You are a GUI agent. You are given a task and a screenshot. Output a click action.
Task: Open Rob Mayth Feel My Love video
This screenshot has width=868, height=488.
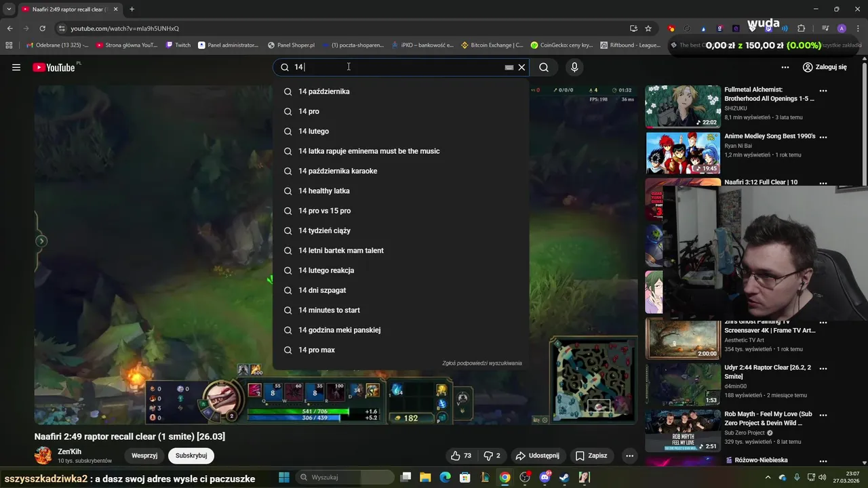683,431
